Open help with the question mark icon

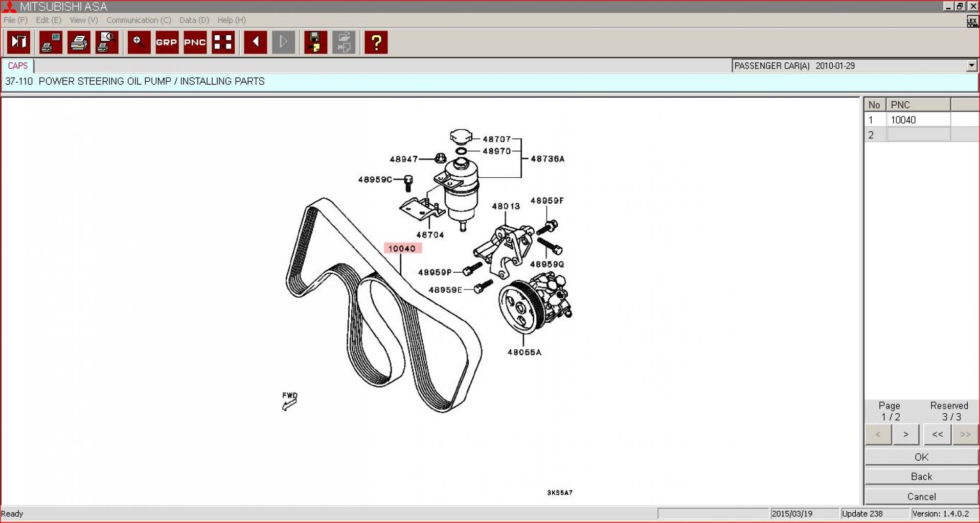coord(376,42)
